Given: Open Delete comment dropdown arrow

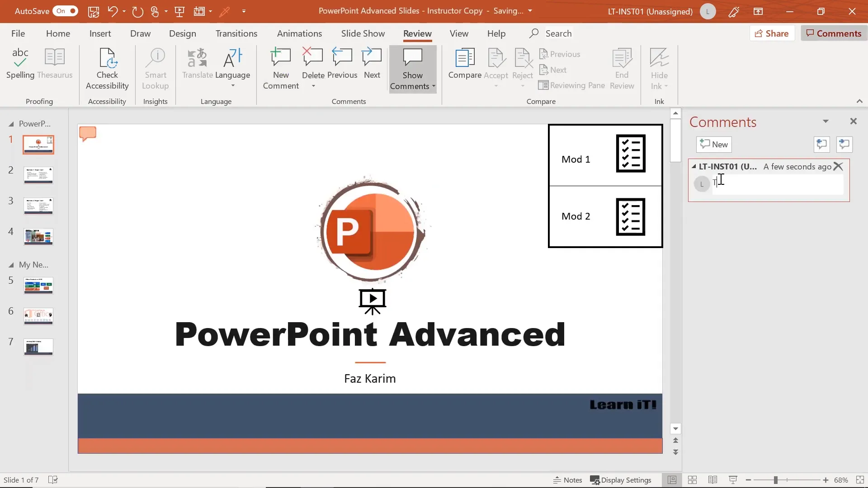Looking at the screenshot, I should 313,86.
